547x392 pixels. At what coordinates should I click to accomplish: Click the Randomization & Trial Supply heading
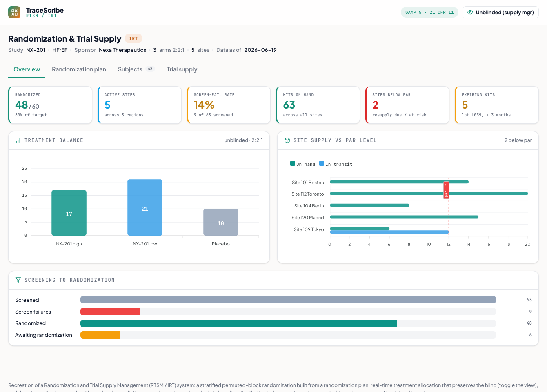[x=65, y=39]
